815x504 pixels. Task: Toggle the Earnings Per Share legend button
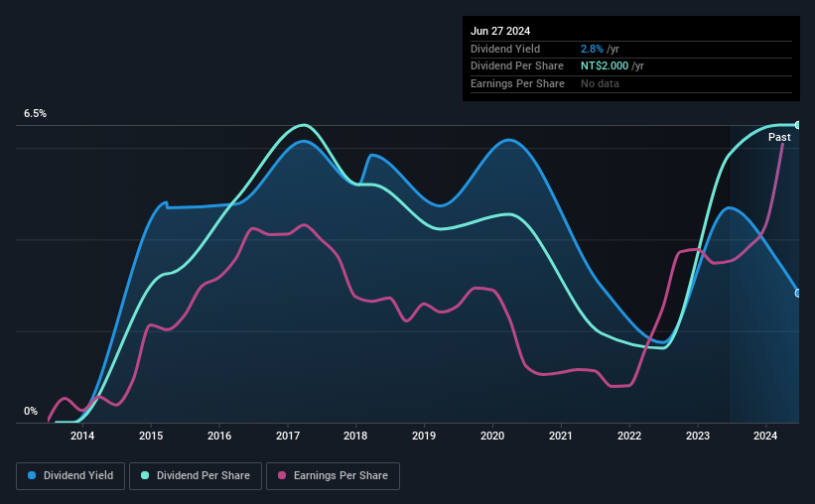click(x=334, y=476)
